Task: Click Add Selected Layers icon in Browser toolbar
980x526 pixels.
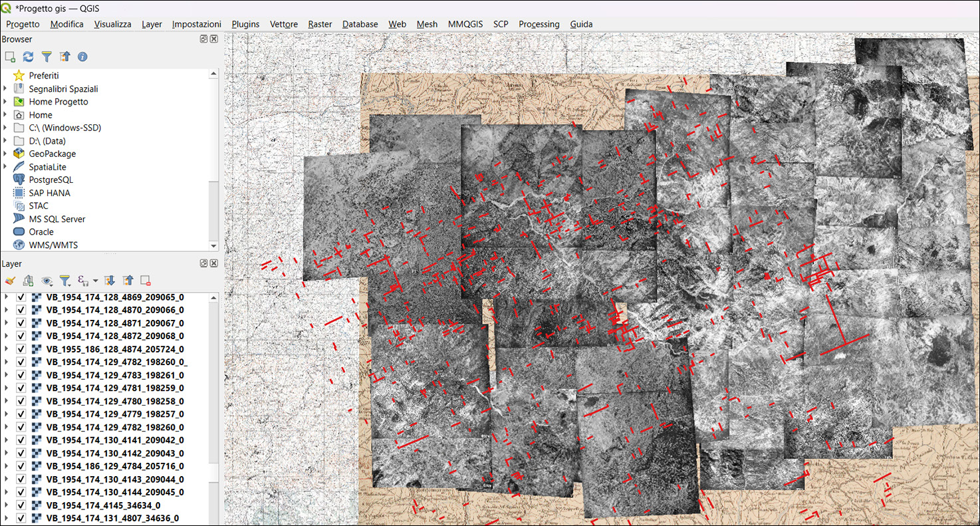Action: pos(10,57)
